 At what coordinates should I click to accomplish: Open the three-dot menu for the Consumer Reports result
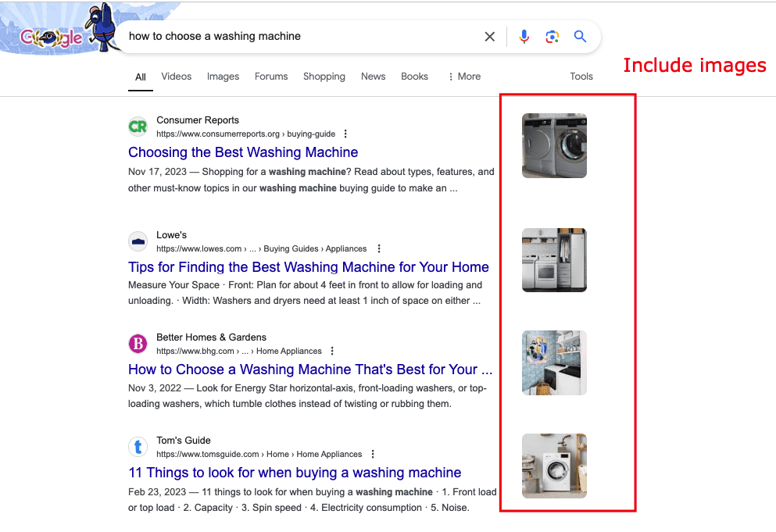click(345, 134)
